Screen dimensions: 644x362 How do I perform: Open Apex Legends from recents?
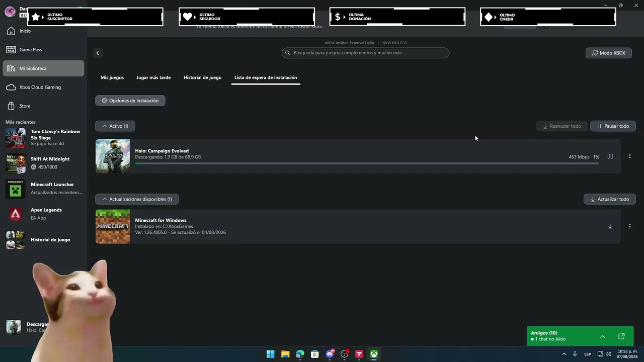click(x=43, y=214)
